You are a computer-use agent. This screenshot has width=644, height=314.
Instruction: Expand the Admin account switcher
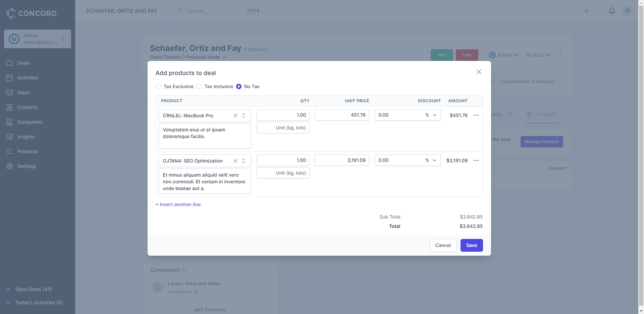(38, 39)
